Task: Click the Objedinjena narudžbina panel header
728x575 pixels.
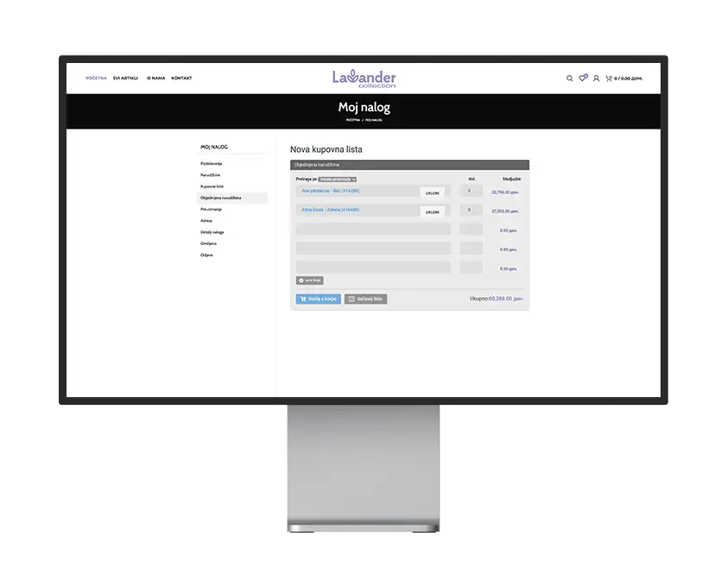Action: (x=409, y=165)
